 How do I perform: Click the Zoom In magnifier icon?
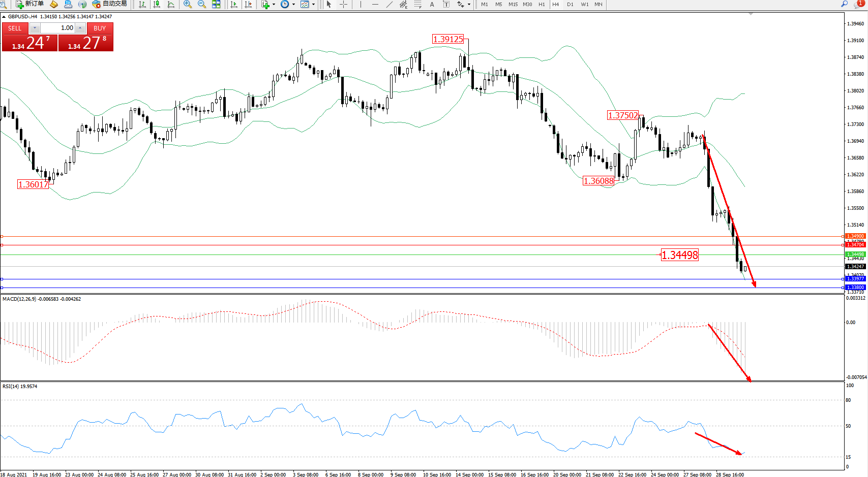[x=188, y=4]
